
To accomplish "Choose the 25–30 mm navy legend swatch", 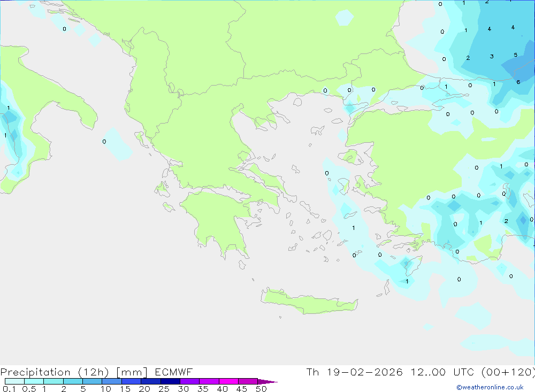I will (170, 381).
